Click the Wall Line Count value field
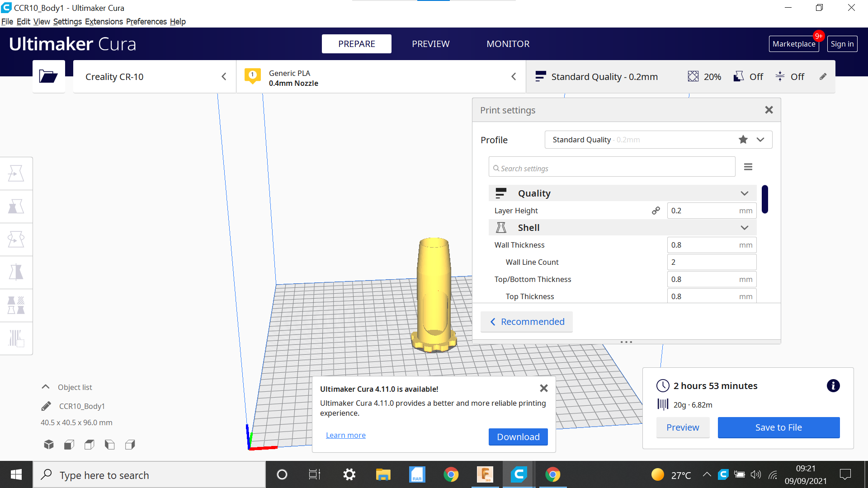 coord(712,262)
